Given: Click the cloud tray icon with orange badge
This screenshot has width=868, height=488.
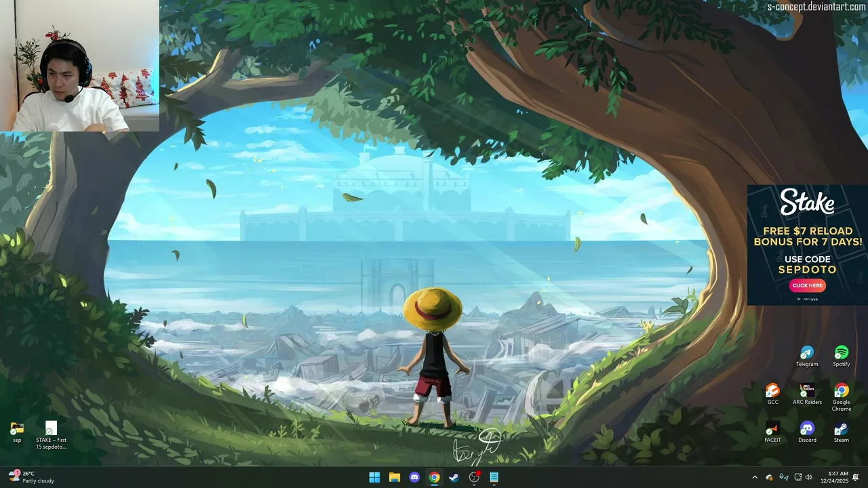Looking at the screenshot, I should coord(770,477).
